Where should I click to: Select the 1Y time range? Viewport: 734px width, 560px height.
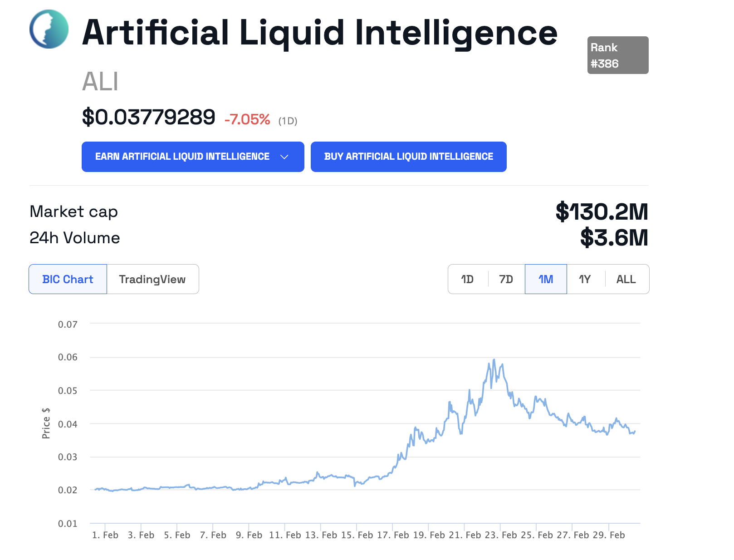[x=585, y=279]
